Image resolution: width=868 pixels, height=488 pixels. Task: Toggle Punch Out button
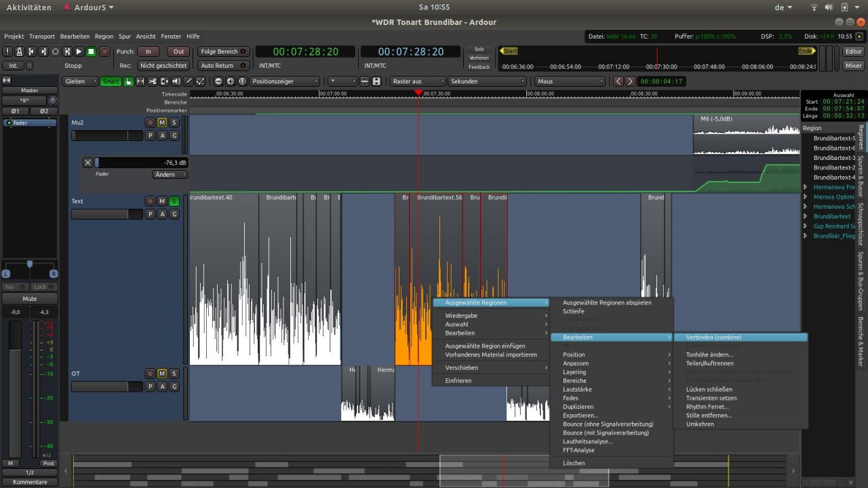click(x=178, y=52)
